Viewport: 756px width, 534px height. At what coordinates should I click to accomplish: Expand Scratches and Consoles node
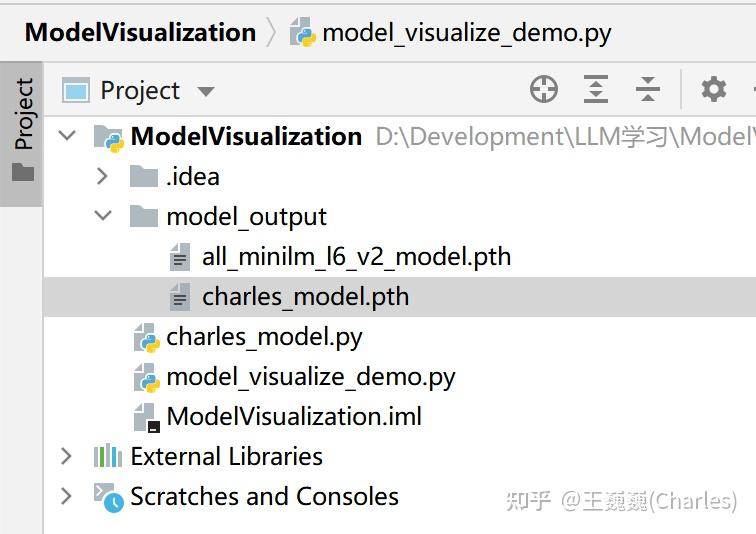[67, 497]
